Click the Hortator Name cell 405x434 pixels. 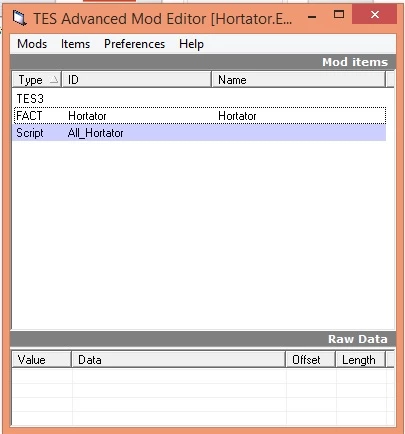point(237,116)
